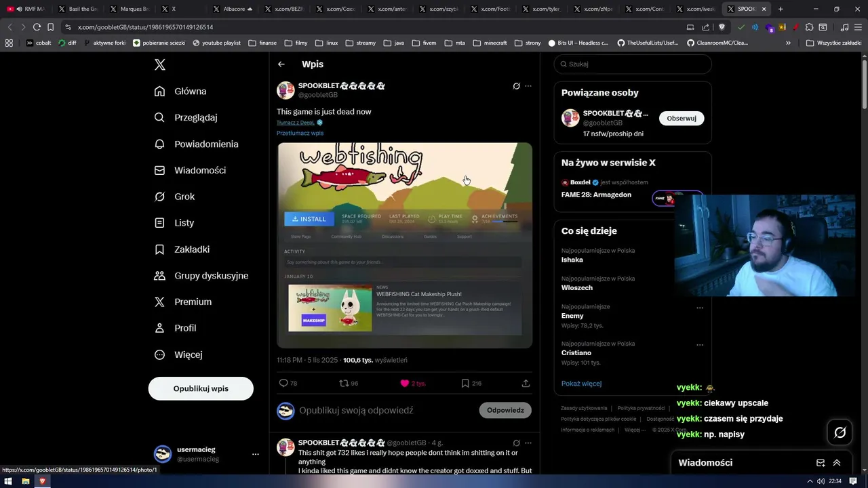Open Wszystkie zakładki folder
This screenshot has height=488, width=868.
834,43
